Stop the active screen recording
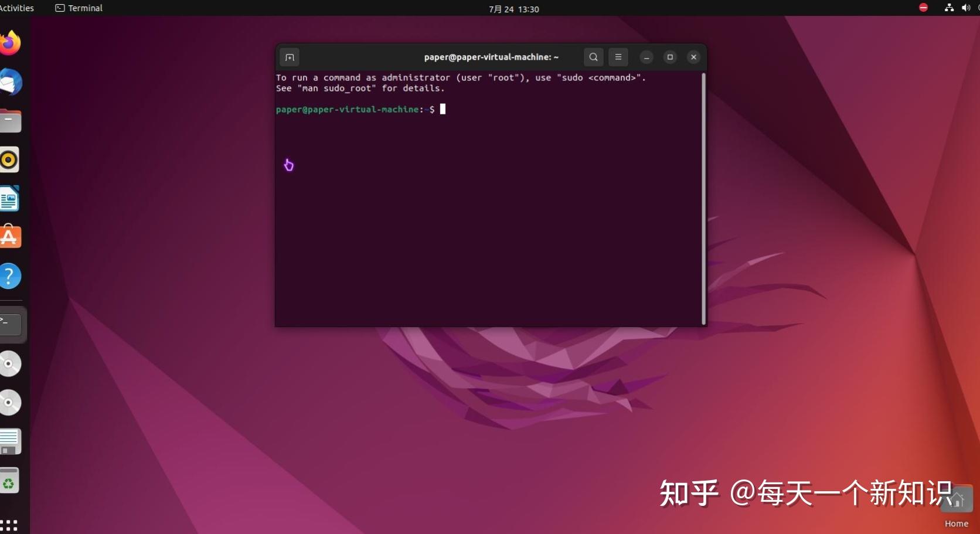The width and height of the screenshot is (980, 534). tap(923, 8)
